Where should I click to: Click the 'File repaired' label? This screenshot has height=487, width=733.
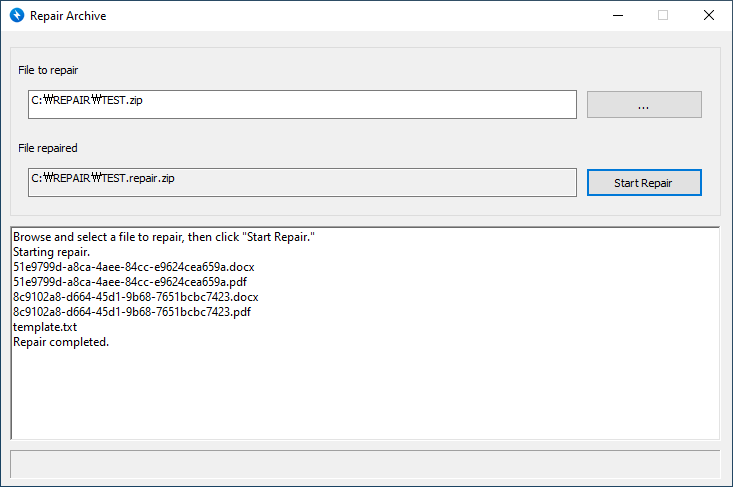pos(48,148)
